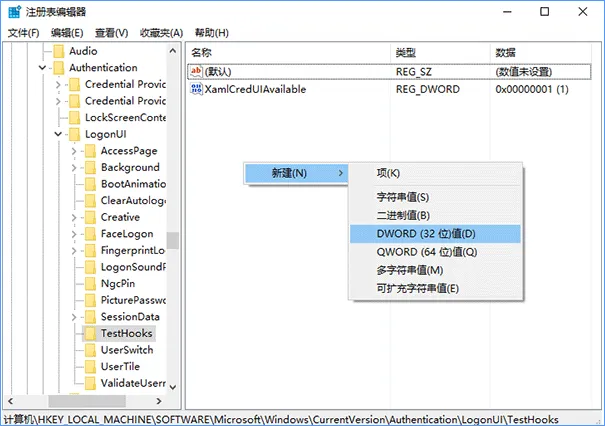Expand the Background tree node
Screen dimensions: 605x426
click(74, 167)
